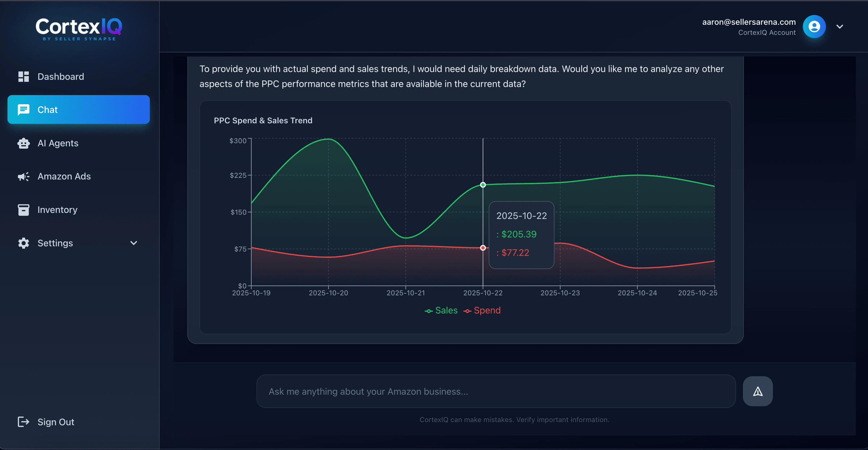Toggle the Sales series in chart legend

[x=441, y=311]
